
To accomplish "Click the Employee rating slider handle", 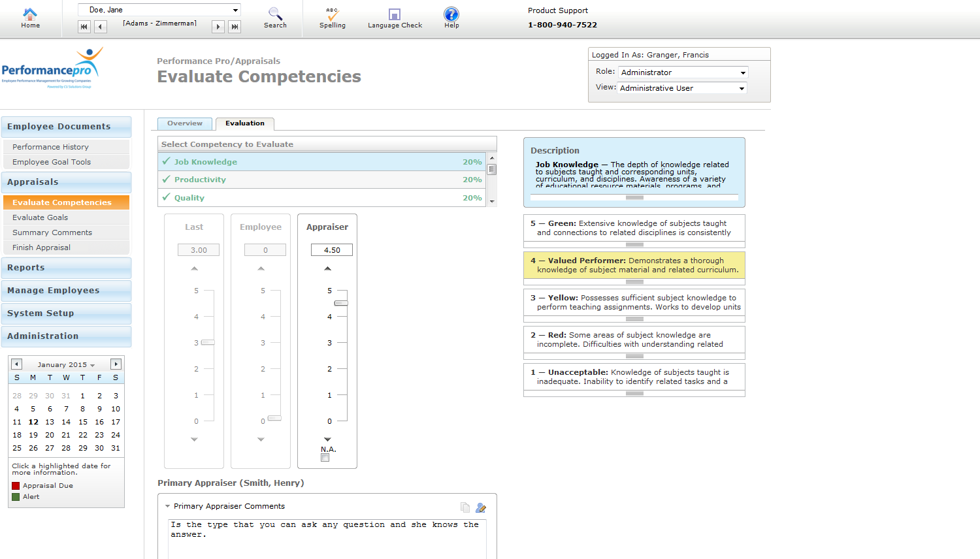I will [x=274, y=418].
